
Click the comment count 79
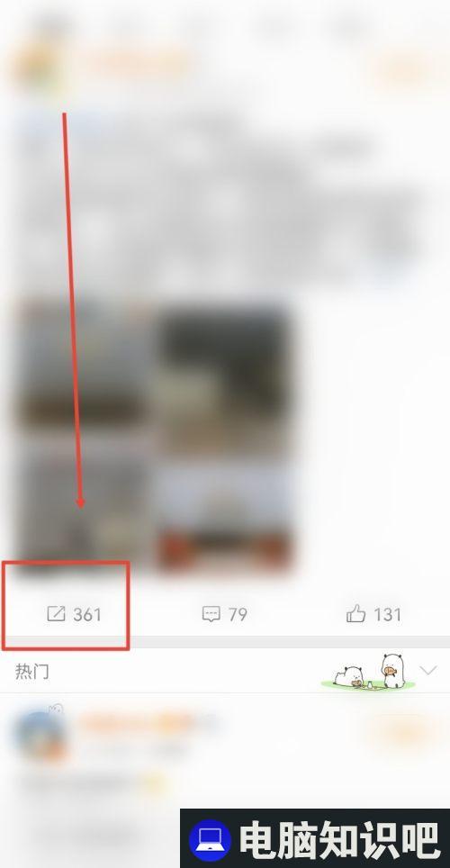[238, 614]
